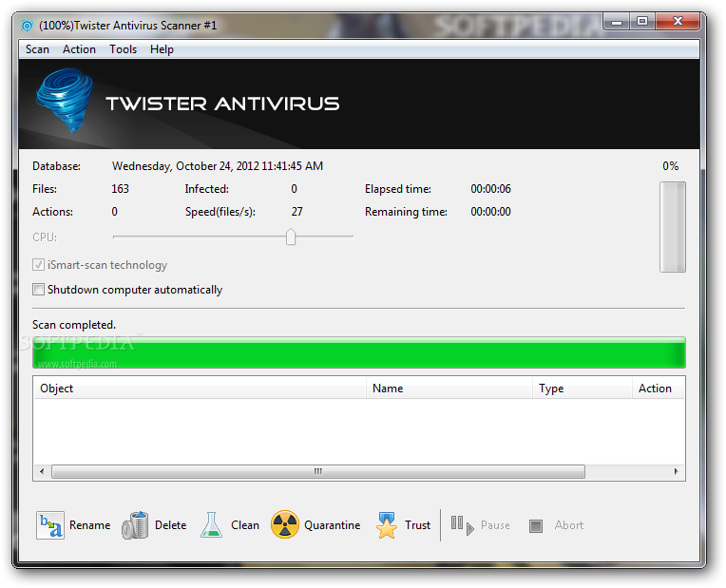The image size is (726, 588).
Task: Minimize the Twister Antivirus Scanner window
Action: tap(617, 22)
